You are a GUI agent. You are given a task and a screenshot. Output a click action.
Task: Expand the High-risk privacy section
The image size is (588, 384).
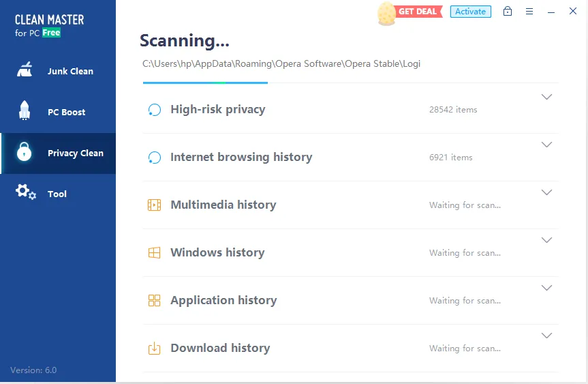pos(546,97)
